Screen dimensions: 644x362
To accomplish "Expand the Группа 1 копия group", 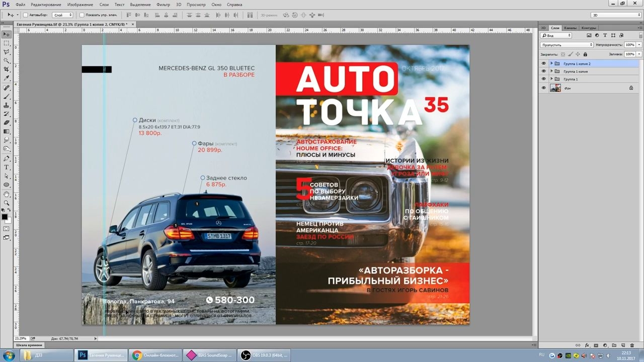I will point(551,71).
